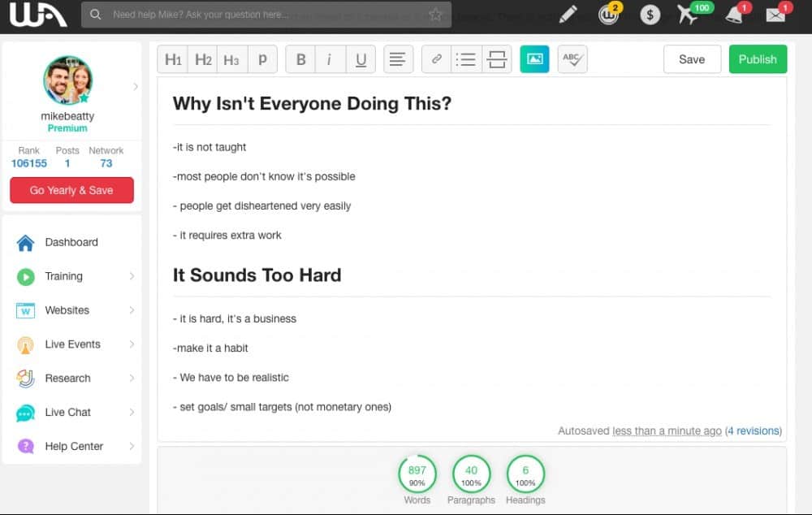Toggle italic formatting button
The image size is (812, 515).
[x=330, y=59]
